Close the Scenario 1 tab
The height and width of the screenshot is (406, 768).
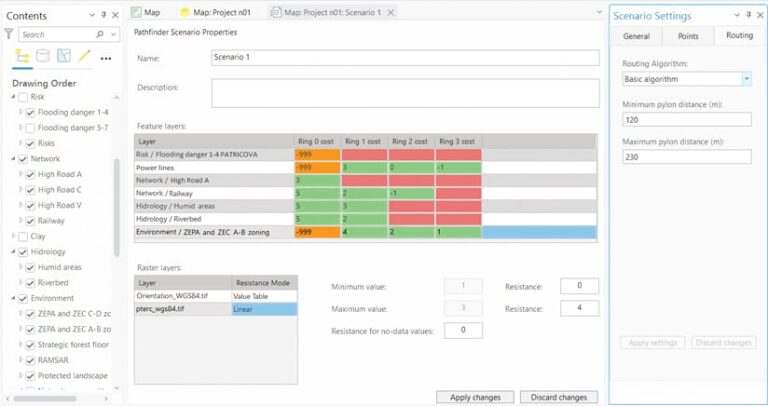[x=390, y=13]
